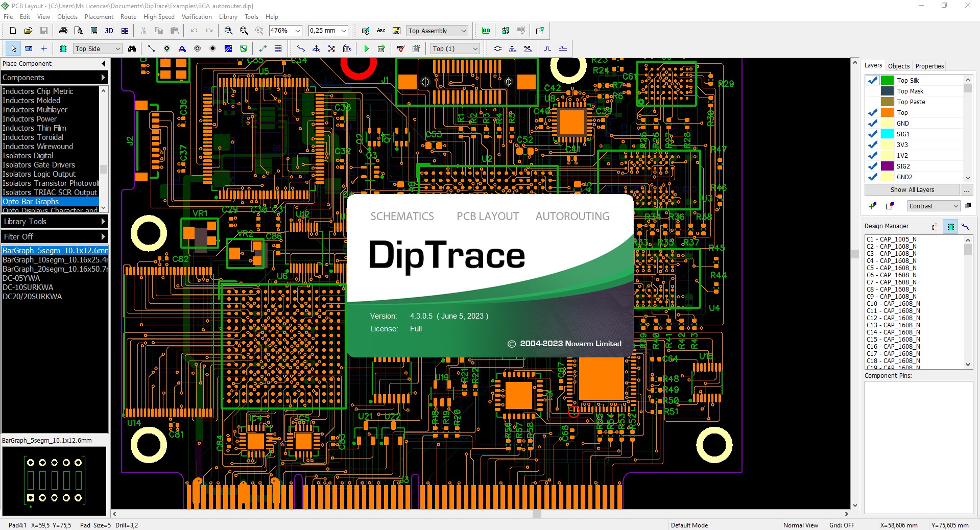Disable the GND2 layer checkbox
This screenshot has width=980, height=530.
(x=871, y=177)
